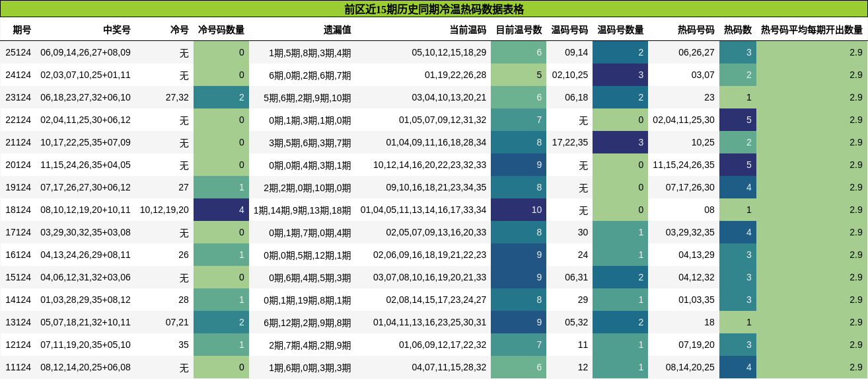
Task: Click warm codes 05,10,12,15,18,29
Action: [x=449, y=52]
